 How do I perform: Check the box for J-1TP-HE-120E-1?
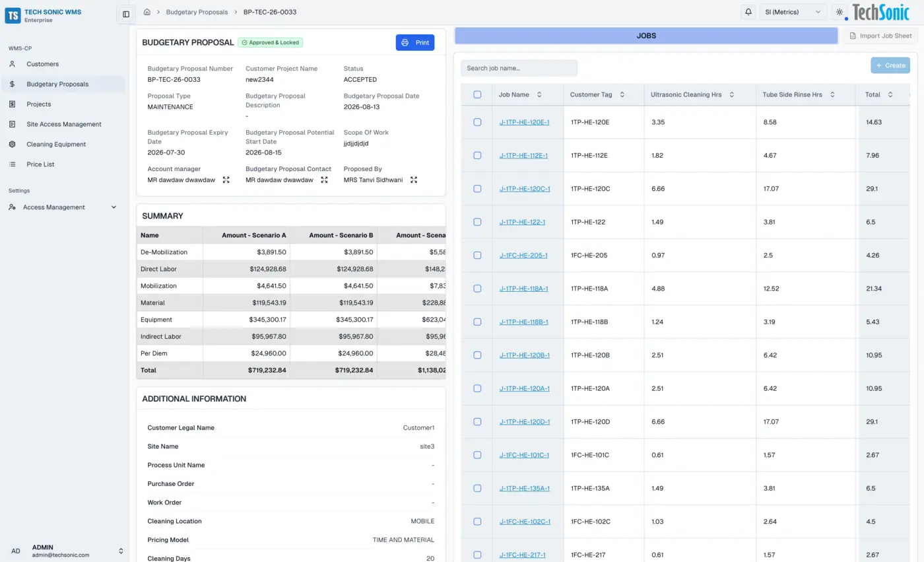point(478,122)
